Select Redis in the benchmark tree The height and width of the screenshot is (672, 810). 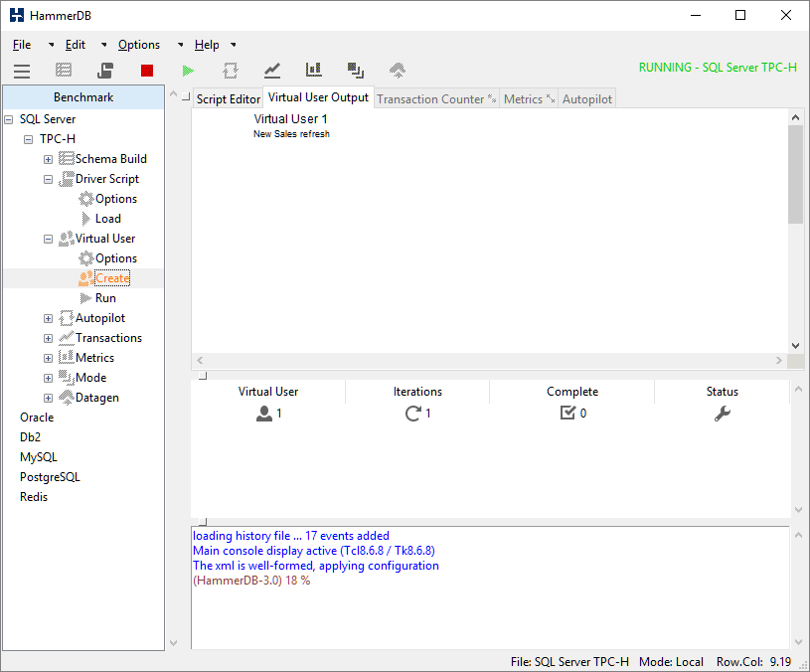click(x=34, y=497)
